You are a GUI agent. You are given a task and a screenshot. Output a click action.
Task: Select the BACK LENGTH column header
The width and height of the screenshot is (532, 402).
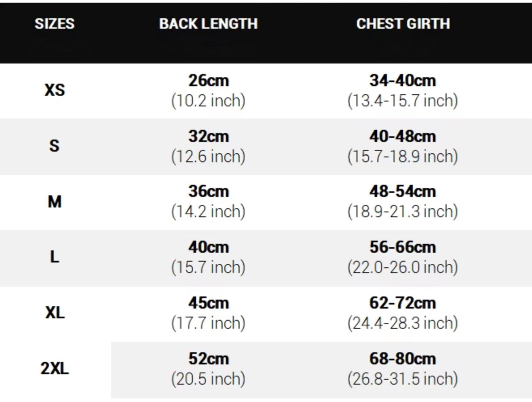point(208,24)
